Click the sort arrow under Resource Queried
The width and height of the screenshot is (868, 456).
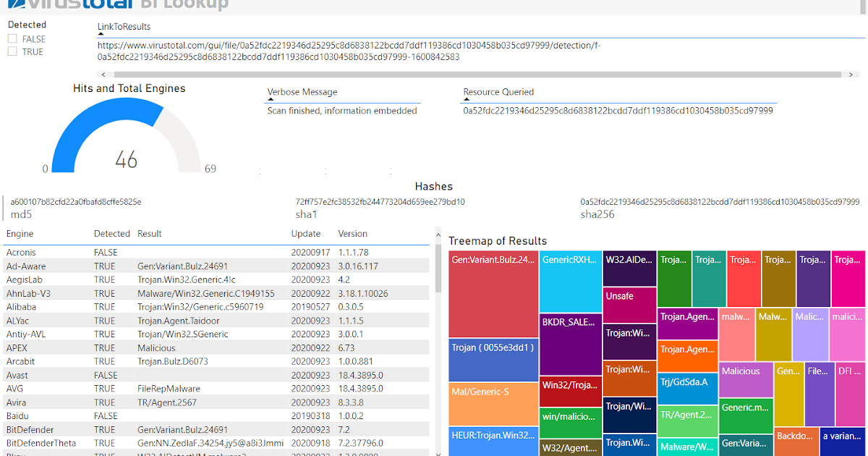tap(468, 101)
